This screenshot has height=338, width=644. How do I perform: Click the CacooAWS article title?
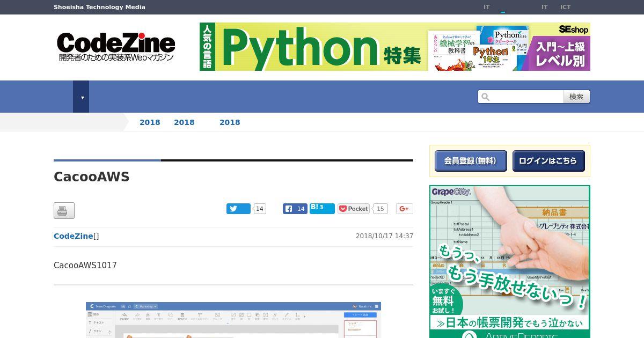tap(92, 177)
